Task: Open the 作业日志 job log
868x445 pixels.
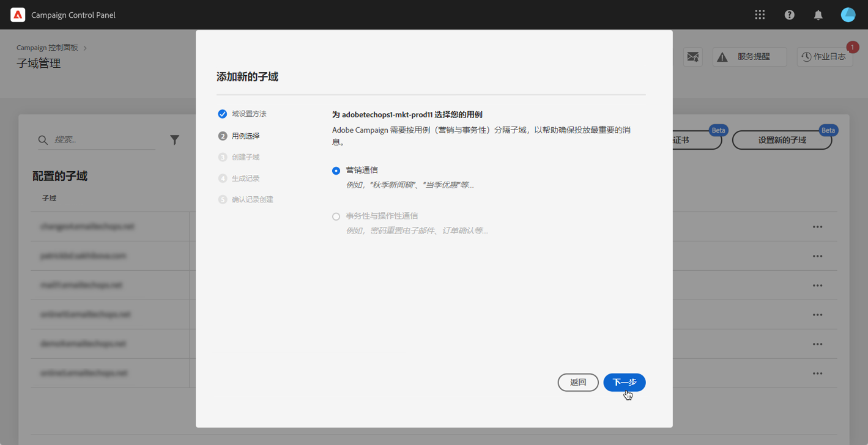Action: pos(825,57)
